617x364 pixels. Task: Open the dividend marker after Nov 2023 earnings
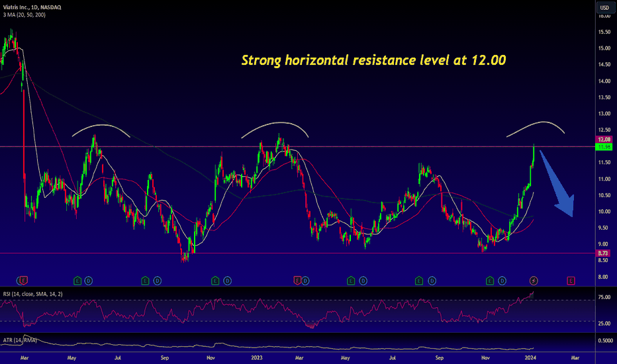click(502, 281)
